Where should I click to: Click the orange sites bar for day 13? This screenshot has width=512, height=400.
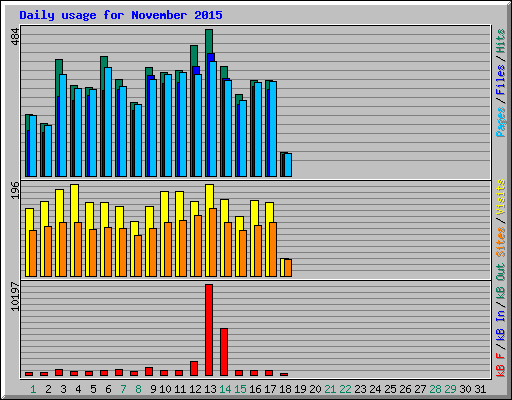pos(213,242)
